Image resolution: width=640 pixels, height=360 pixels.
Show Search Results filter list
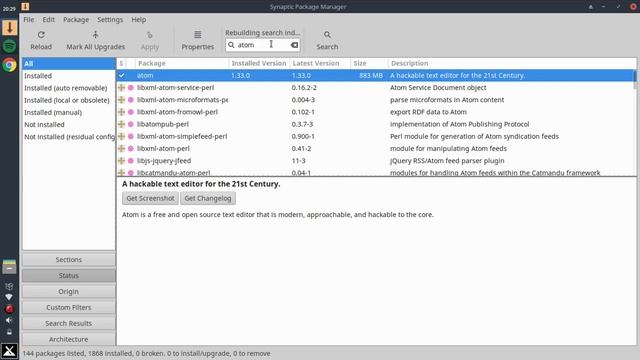69,323
